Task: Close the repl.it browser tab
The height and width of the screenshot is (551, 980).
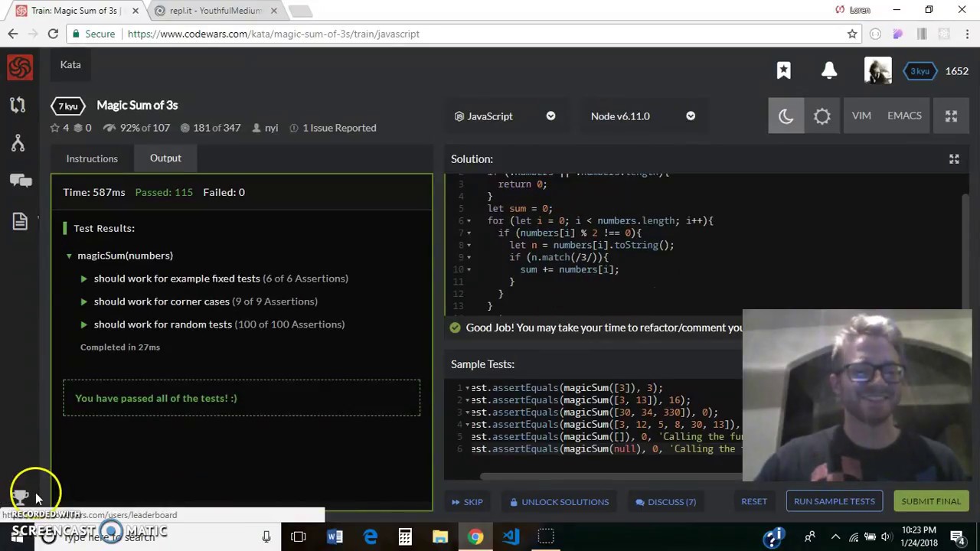Action: tap(273, 11)
